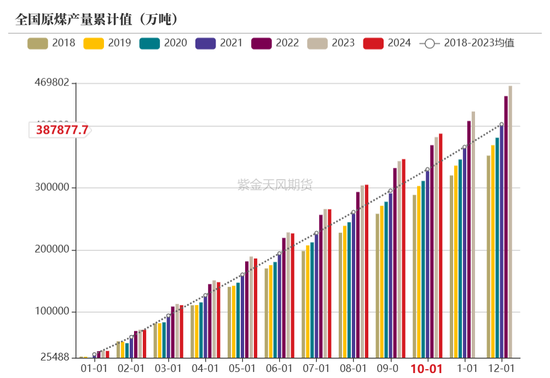The image size is (550, 378).
Task: Toggle the 2021 purple legend swatch
Action: pyautogui.click(x=206, y=43)
